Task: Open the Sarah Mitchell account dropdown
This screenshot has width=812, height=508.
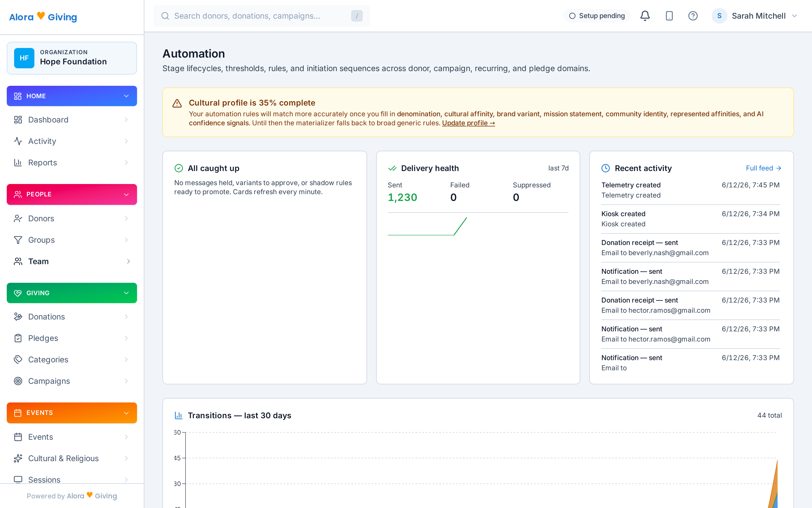Action: click(x=754, y=16)
